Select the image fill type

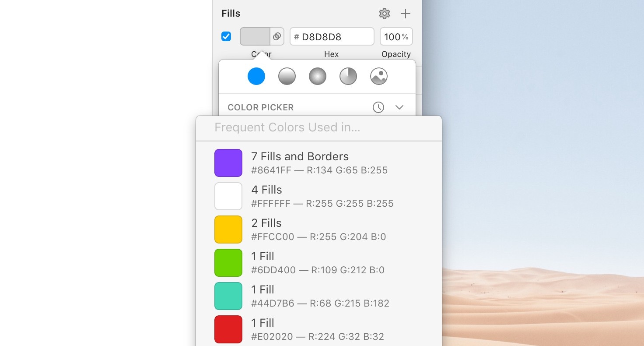[x=379, y=76]
